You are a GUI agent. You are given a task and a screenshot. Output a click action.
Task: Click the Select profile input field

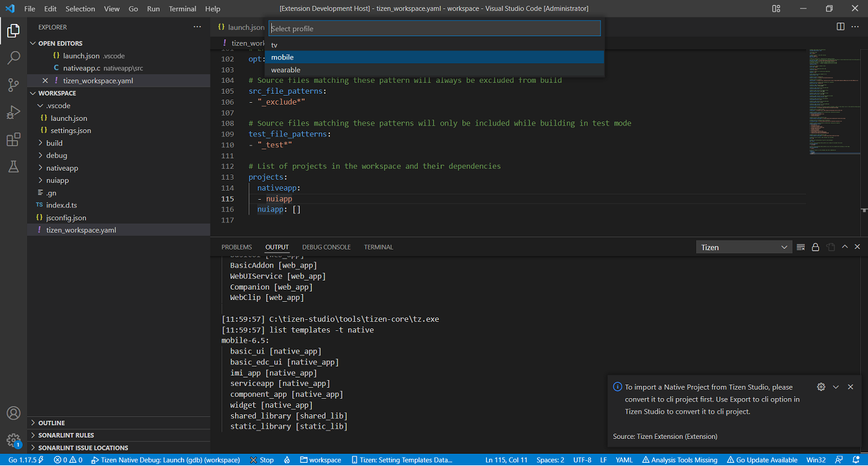coord(434,28)
